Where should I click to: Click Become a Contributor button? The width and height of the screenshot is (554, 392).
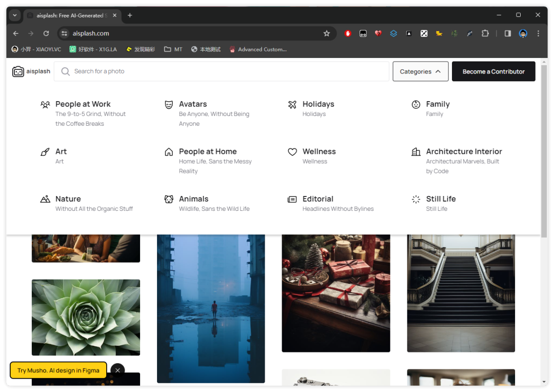click(493, 71)
